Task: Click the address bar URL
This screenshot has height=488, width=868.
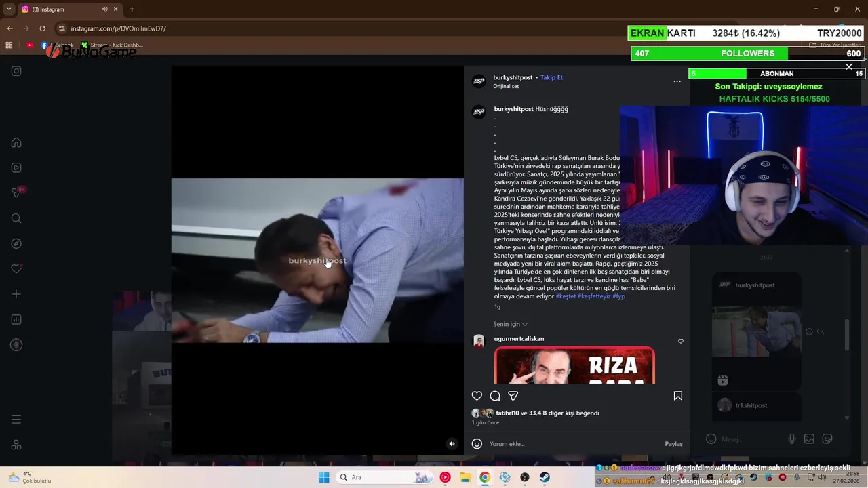Action: 119,28
